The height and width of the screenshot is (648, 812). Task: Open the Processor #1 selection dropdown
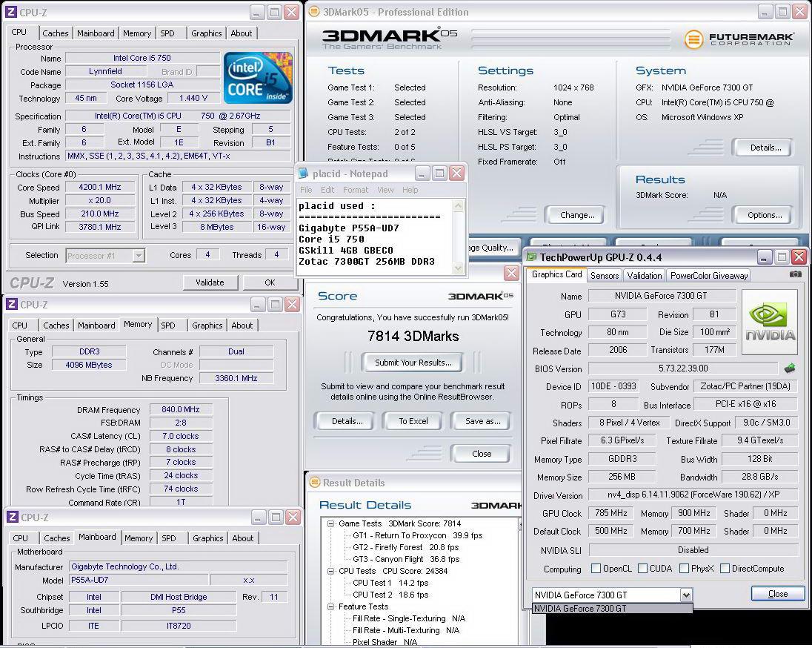(x=139, y=256)
